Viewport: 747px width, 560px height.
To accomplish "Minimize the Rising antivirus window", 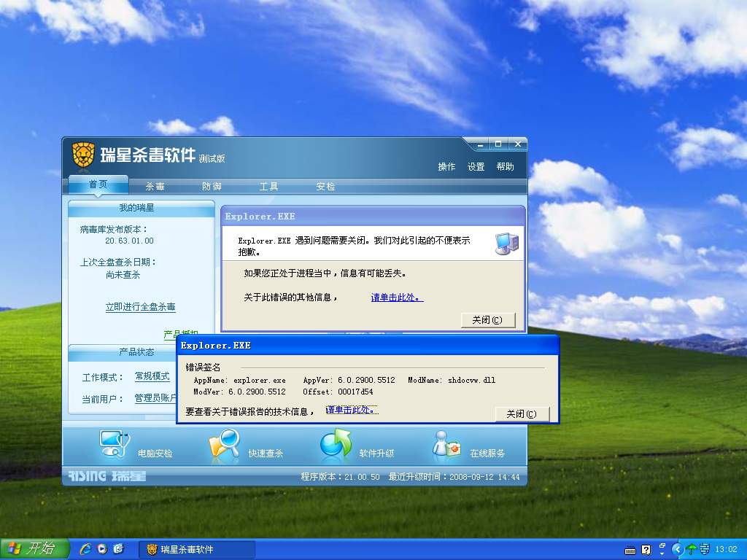I will pyautogui.click(x=481, y=144).
